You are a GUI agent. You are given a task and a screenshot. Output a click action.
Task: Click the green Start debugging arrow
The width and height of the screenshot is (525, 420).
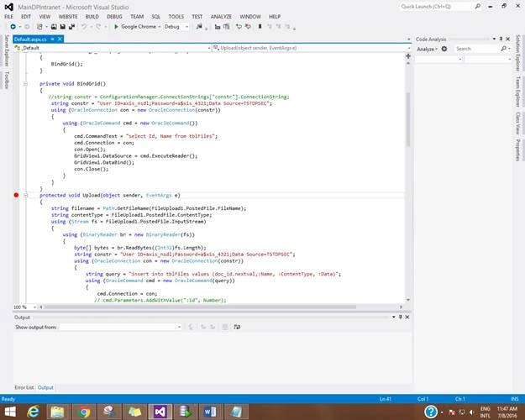[116, 26]
